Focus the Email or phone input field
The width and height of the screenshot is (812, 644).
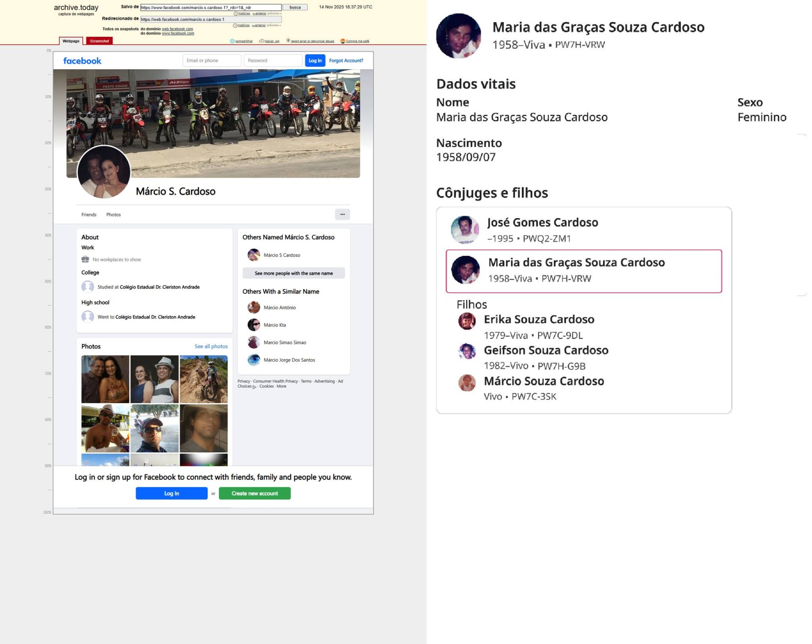coord(212,61)
